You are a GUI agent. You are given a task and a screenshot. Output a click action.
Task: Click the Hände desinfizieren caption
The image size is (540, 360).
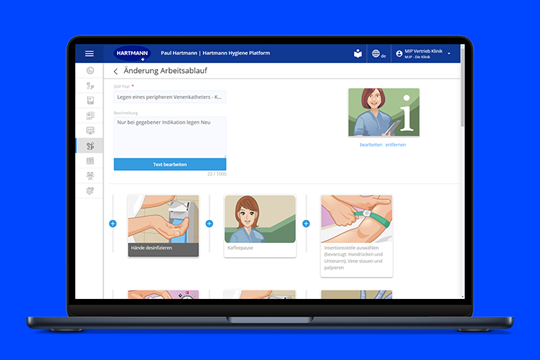point(151,248)
